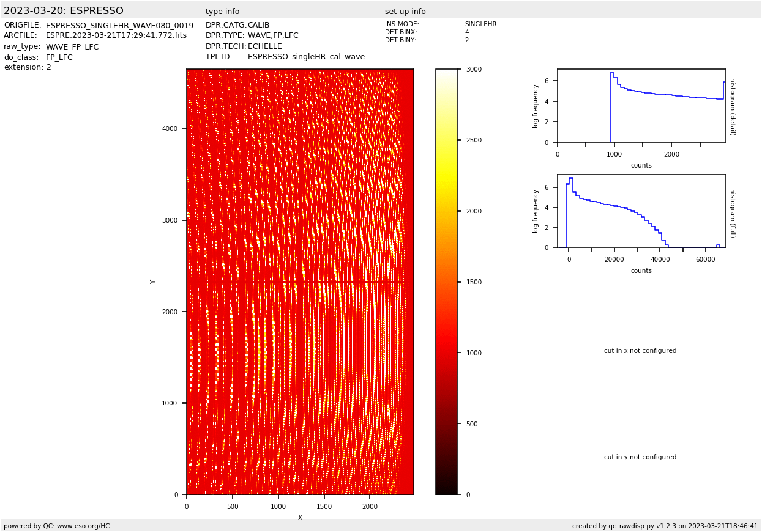Select the ORIGFILE filename text
The image size is (762, 532).
(119, 26)
